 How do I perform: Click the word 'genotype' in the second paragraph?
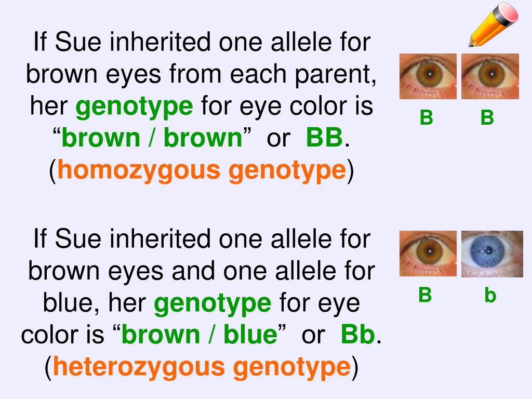212,303
